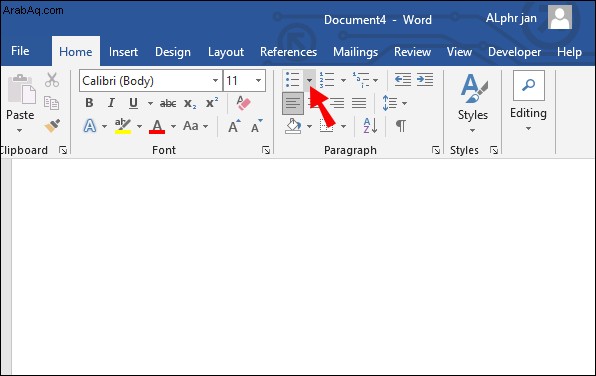Open the Borders dropdown arrow

point(344,126)
